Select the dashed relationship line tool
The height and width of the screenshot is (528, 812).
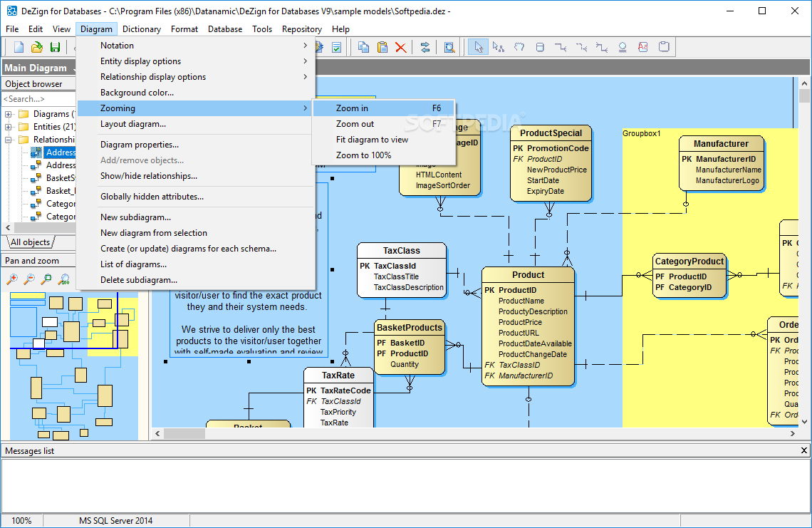[x=581, y=47]
